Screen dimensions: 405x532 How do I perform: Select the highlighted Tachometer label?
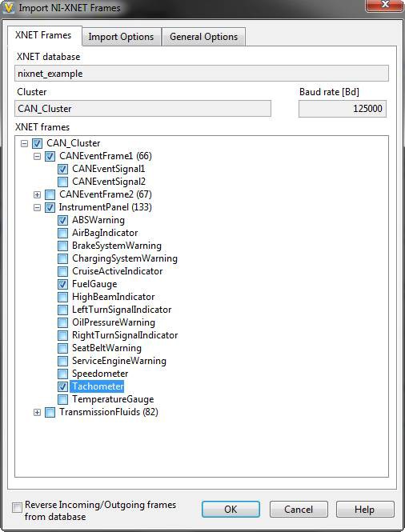[97, 386]
